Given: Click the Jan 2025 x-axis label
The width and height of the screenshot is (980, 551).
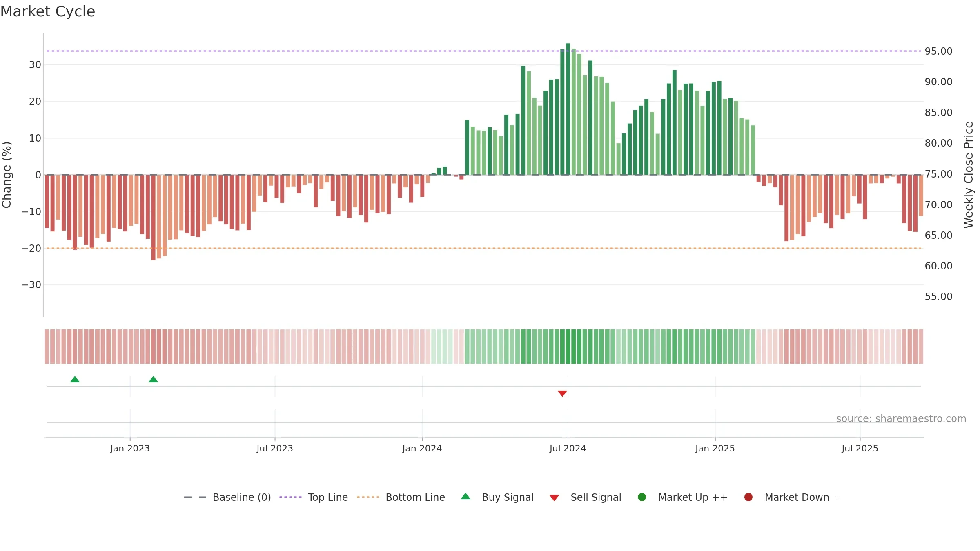Looking at the screenshot, I should click(715, 449).
